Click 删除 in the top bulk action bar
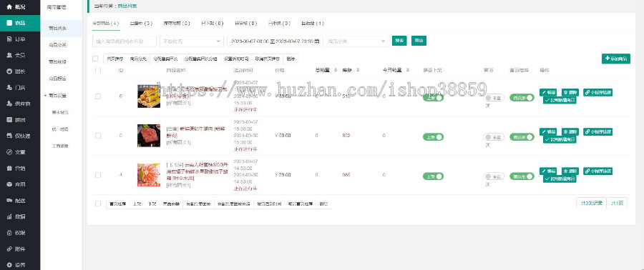 [x=291, y=59]
